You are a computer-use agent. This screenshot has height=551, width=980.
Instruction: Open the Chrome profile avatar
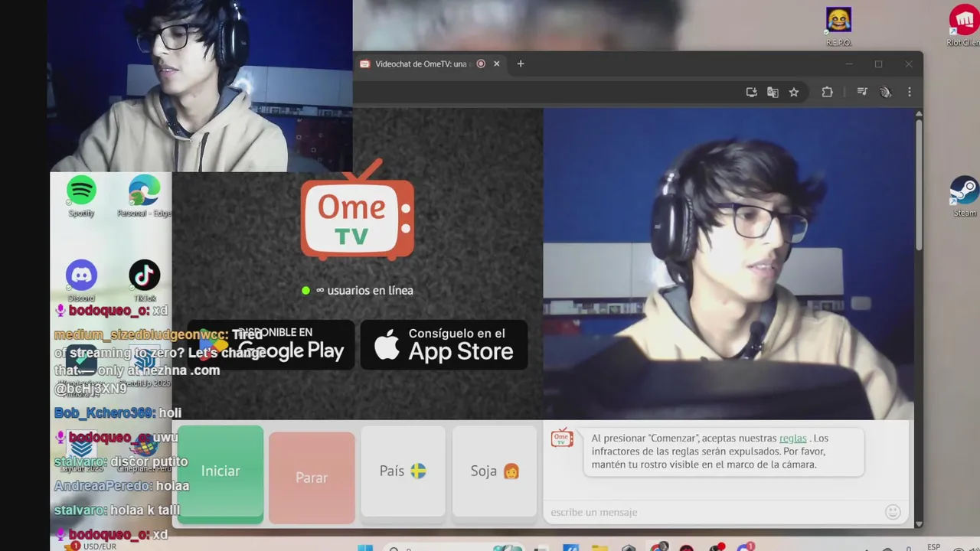886,92
